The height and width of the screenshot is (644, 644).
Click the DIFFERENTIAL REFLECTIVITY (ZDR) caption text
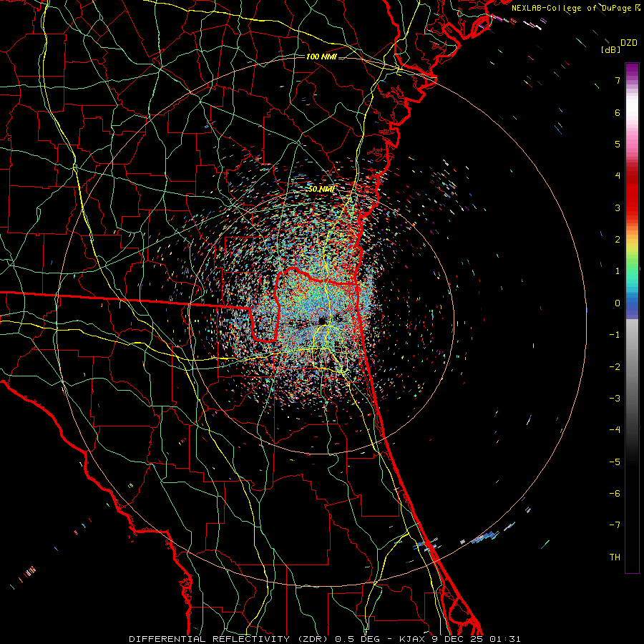pos(230,639)
